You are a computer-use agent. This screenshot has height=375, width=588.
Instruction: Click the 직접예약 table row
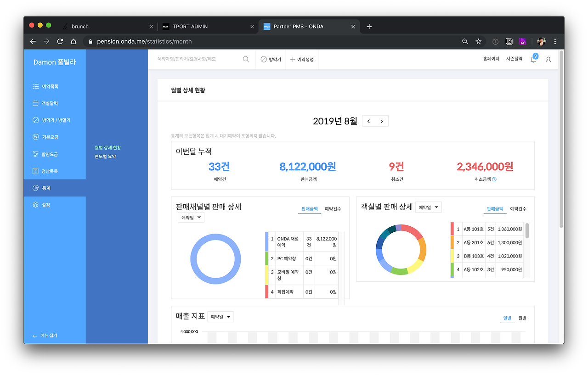[302, 291]
